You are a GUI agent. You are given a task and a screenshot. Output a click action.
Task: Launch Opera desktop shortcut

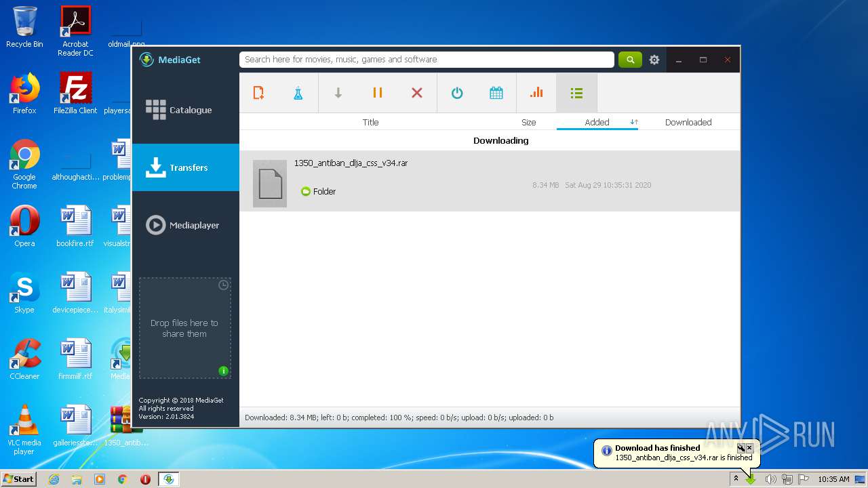click(x=24, y=226)
